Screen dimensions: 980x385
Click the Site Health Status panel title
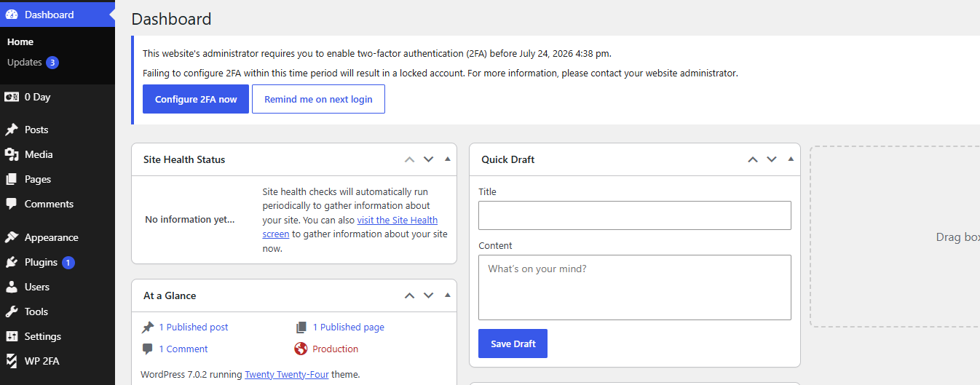pos(184,159)
